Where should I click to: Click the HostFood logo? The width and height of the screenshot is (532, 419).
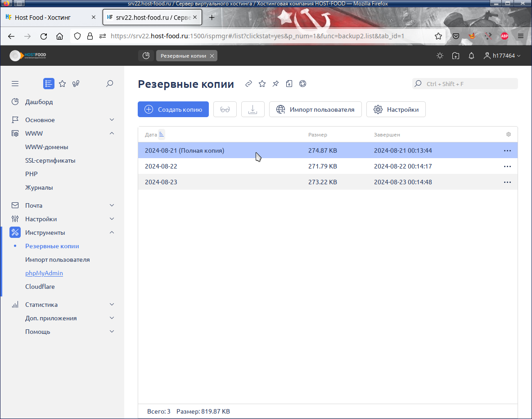[28, 56]
